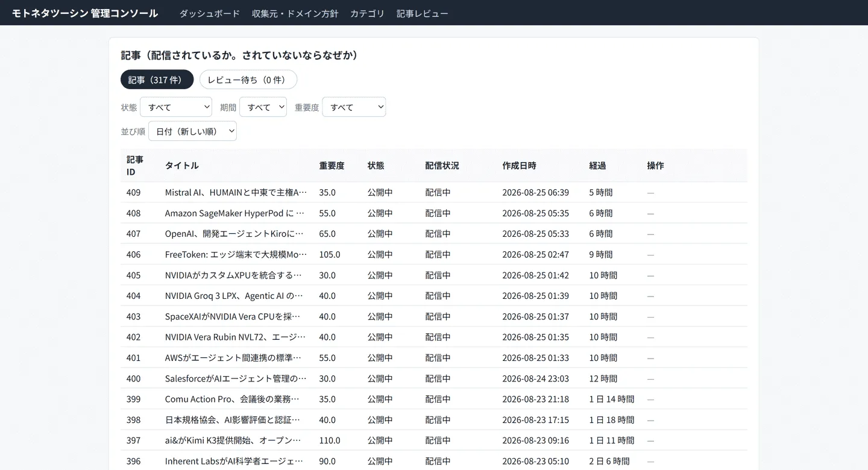The width and height of the screenshot is (868, 470).
Task: Select the SalesforceがAIエージェント管理 article title
Action: coord(236,379)
